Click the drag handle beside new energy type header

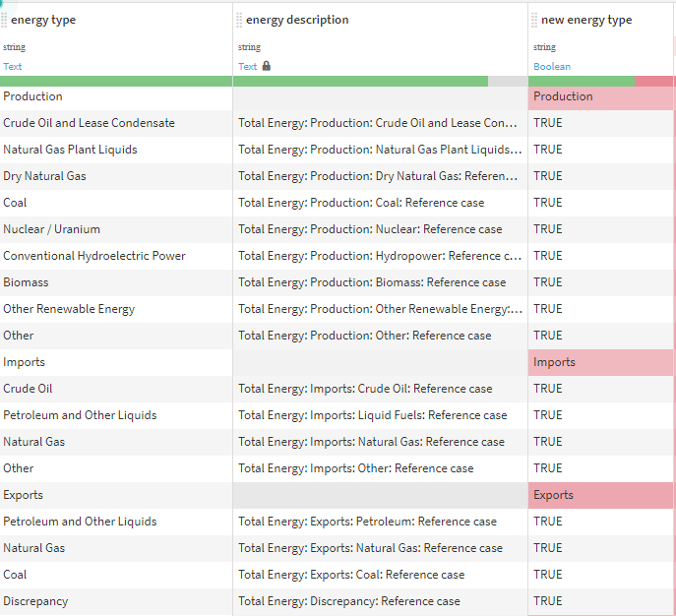[534, 20]
